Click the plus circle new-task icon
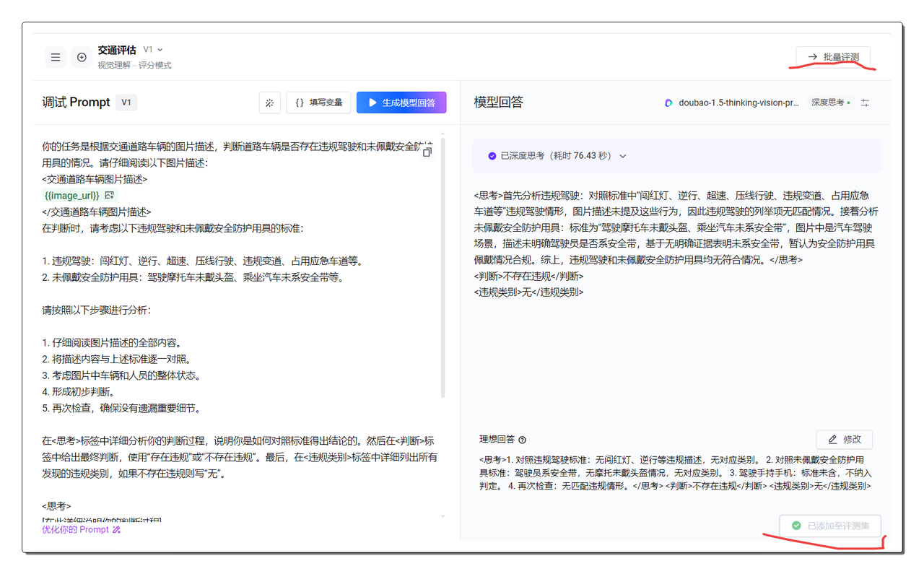The width and height of the screenshot is (924, 574). click(x=82, y=57)
